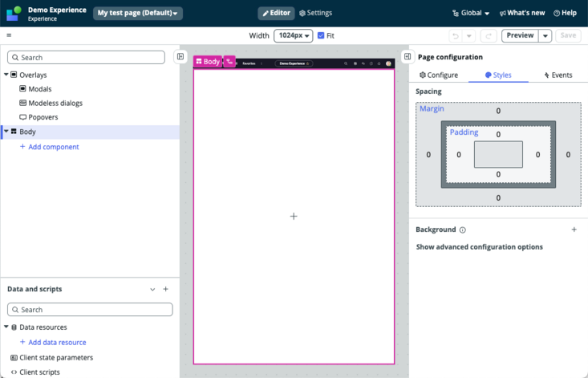Click the magnifier in the top tree search box
The height and width of the screenshot is (378, 588).
coord(15,57)
